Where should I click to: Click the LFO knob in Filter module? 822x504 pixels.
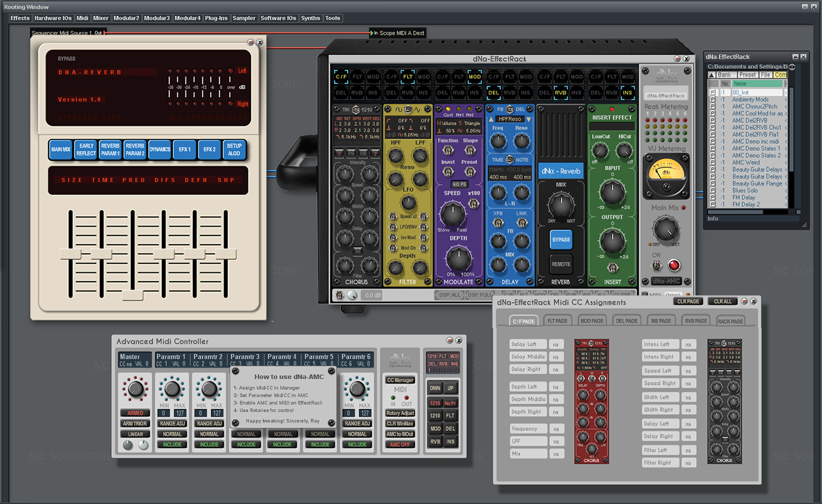[x=408, y=203]
